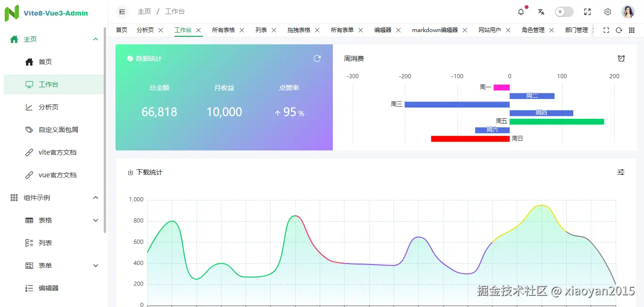The height and width of the screenshot is (307, 644).
Task: Click the alarm clock icon in 周消费
Action: 621,58
